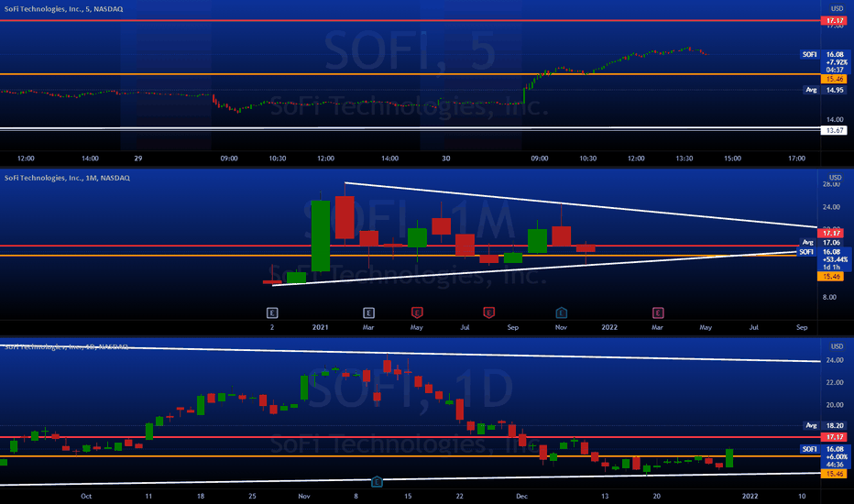
Task: Click the '30' date label on the 5-minute time axis
Action: 446,159
